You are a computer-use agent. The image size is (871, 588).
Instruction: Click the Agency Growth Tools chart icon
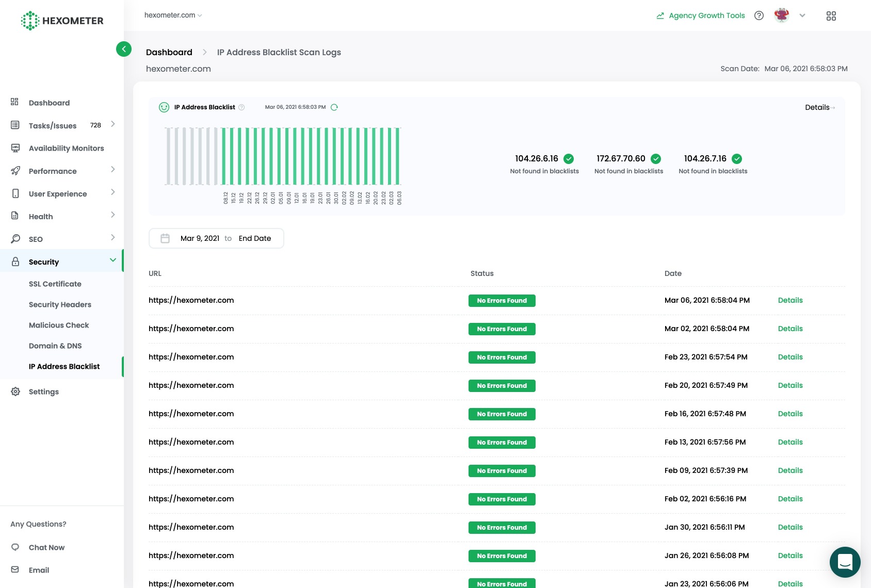(660, 15)
